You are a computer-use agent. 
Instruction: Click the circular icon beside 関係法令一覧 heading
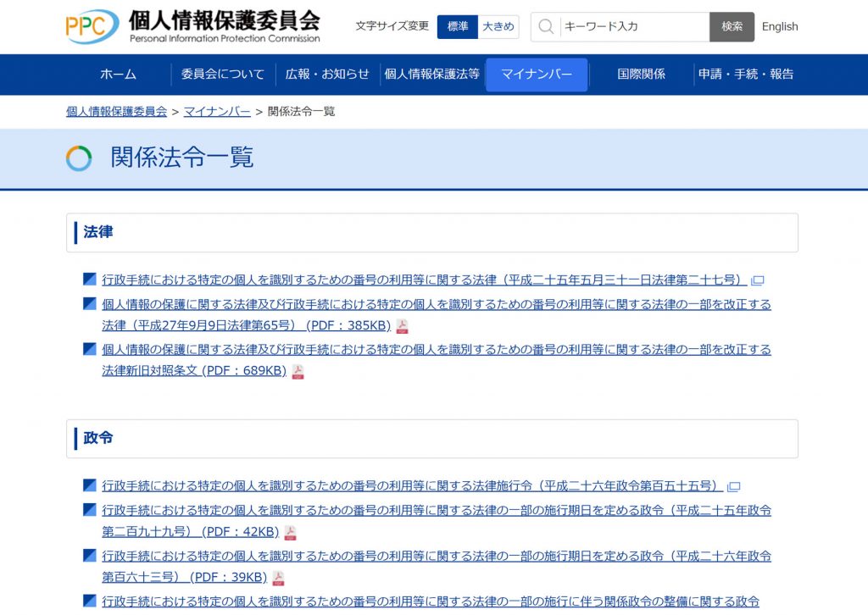[79, 158]
